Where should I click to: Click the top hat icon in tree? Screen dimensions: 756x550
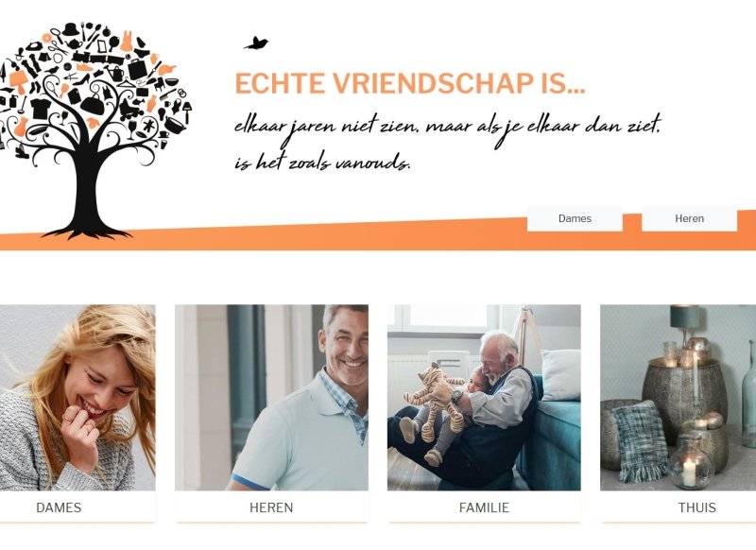[71, 30]
